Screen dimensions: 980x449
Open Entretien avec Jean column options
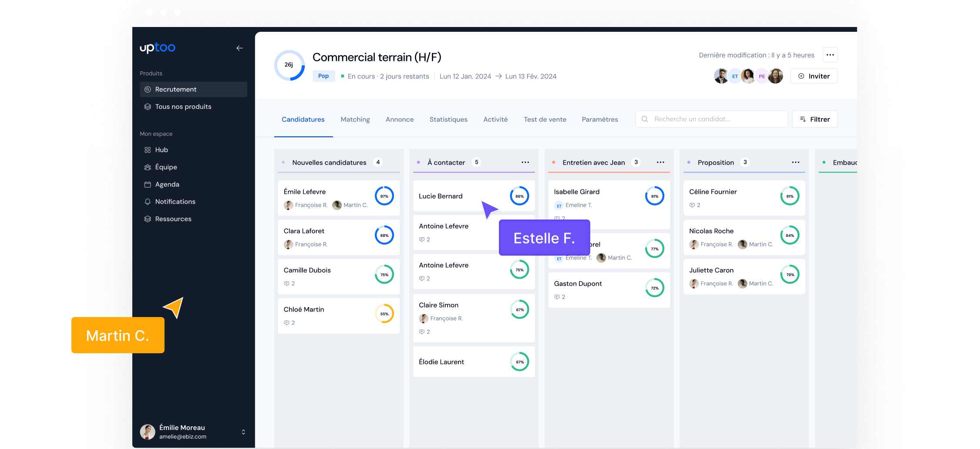[660, 162]
